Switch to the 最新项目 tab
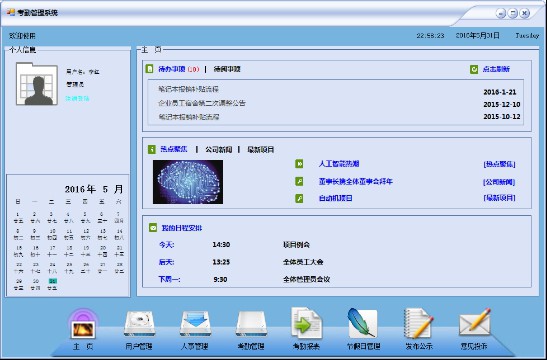This screenshot has width=547, height=360. [x=261, y=150]
